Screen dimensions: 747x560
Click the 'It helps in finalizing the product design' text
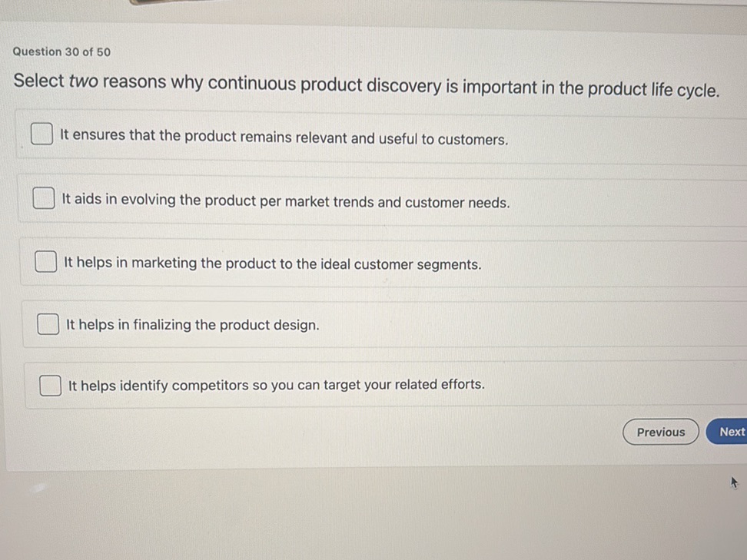pos(192,325)
